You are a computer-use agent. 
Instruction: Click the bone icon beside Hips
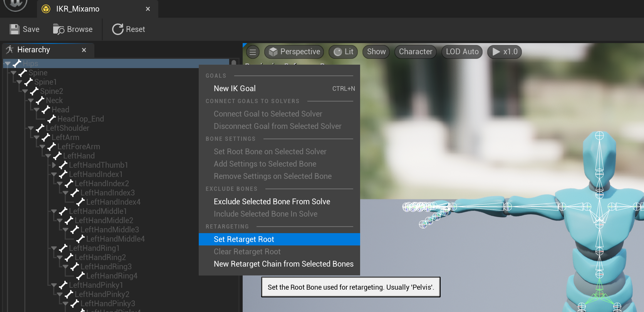pyautogui.click(x=17, y=63)
